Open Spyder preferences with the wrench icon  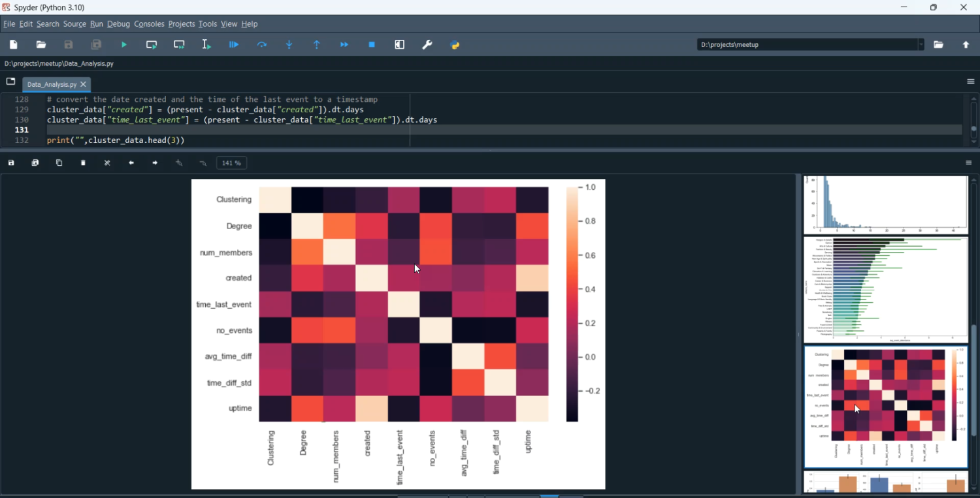tap(427, 44)
